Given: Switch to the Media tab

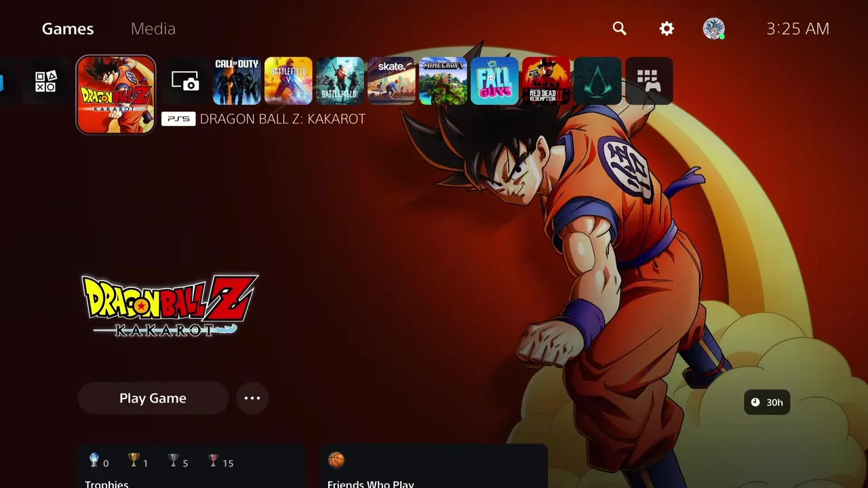Looking at the screenshot, I should 153,28.
